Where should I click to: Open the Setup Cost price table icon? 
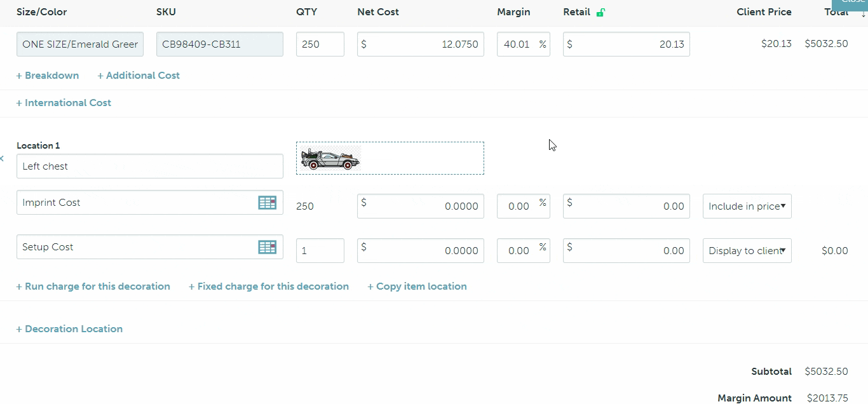(267, 247)
